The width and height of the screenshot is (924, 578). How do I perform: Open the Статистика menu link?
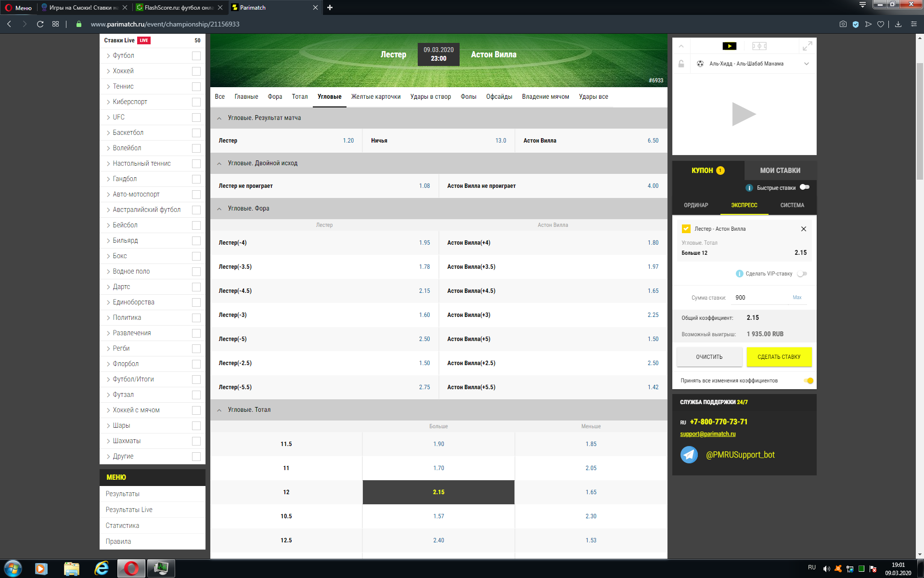coord(122,525)
